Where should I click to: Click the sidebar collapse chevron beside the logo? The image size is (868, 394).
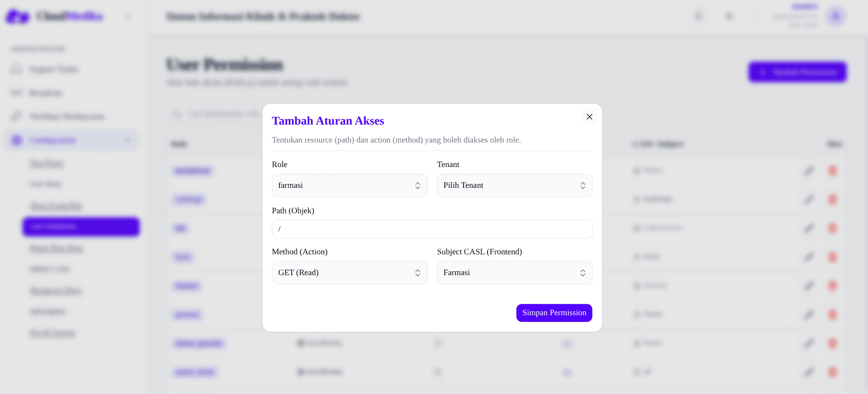point(128,17)
